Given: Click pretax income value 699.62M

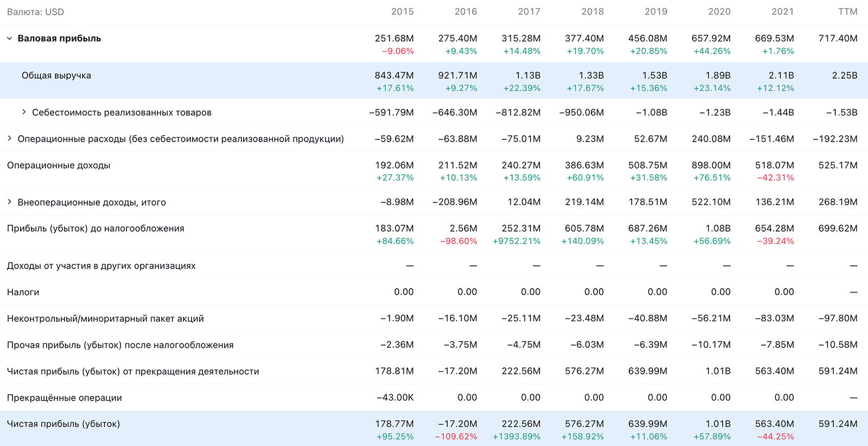Looking at the screenshot, I should point(838,228).
